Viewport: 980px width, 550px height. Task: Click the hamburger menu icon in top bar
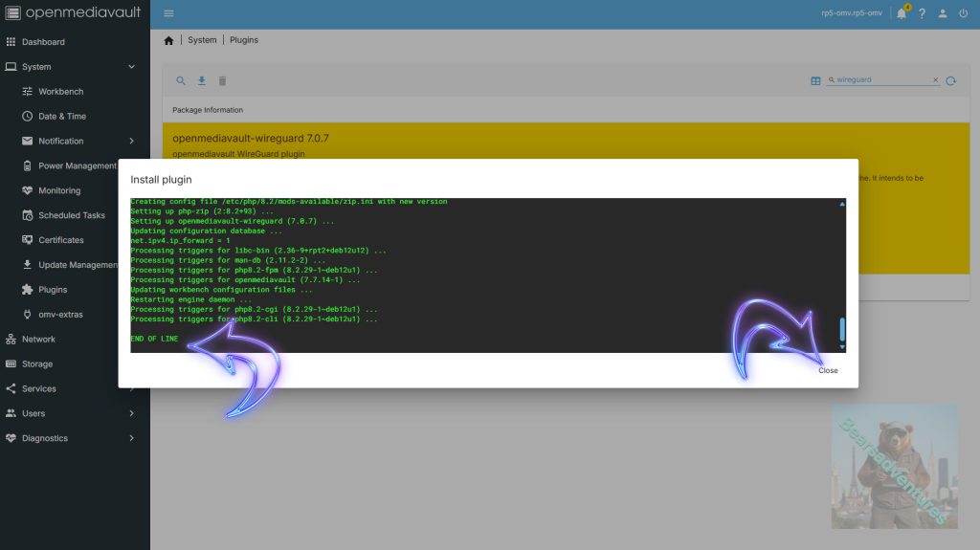(168, 13)
